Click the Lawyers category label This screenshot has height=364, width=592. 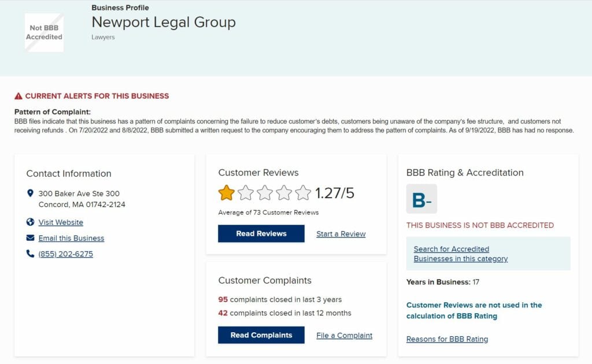point(103,37)
